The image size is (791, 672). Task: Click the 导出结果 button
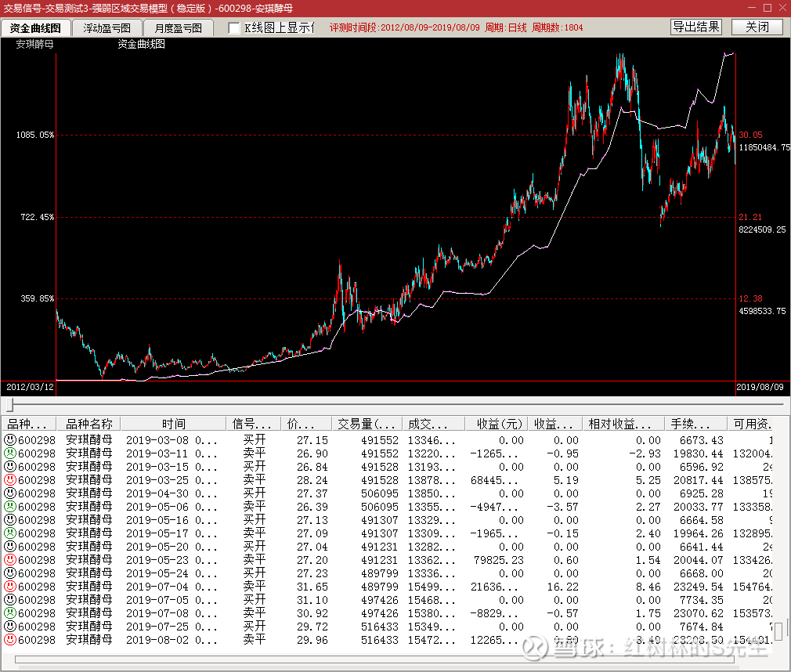[696, 27]
